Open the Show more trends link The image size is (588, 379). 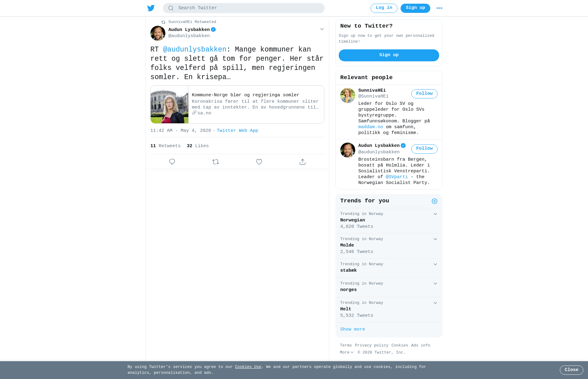[352, 329]
